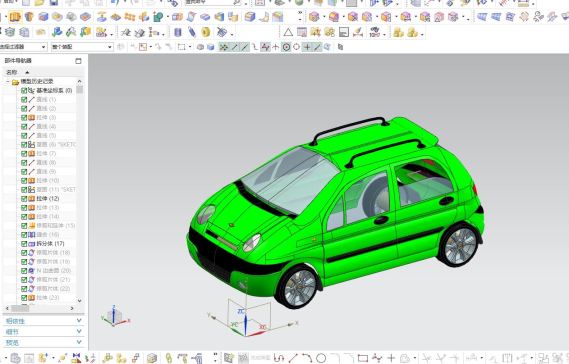Maximize the Part Navigator panel icon
The width and height of the screenshot is (569, 364).
tap(78, 61)
